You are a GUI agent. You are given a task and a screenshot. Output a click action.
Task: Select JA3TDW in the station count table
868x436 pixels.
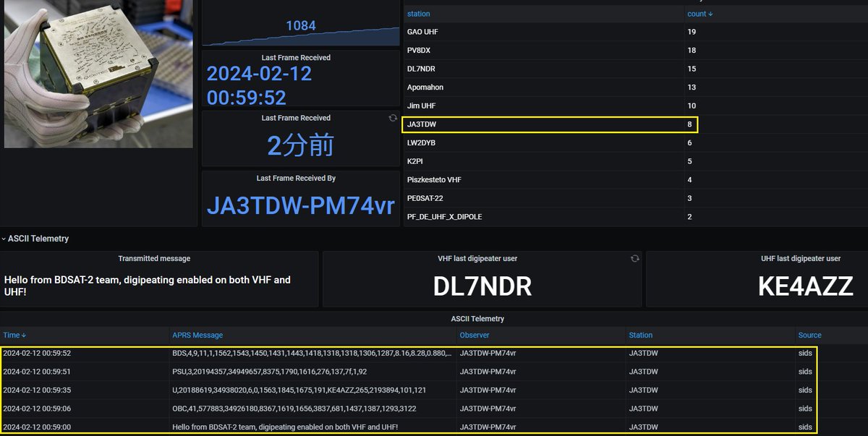click(x=422, y=124)
